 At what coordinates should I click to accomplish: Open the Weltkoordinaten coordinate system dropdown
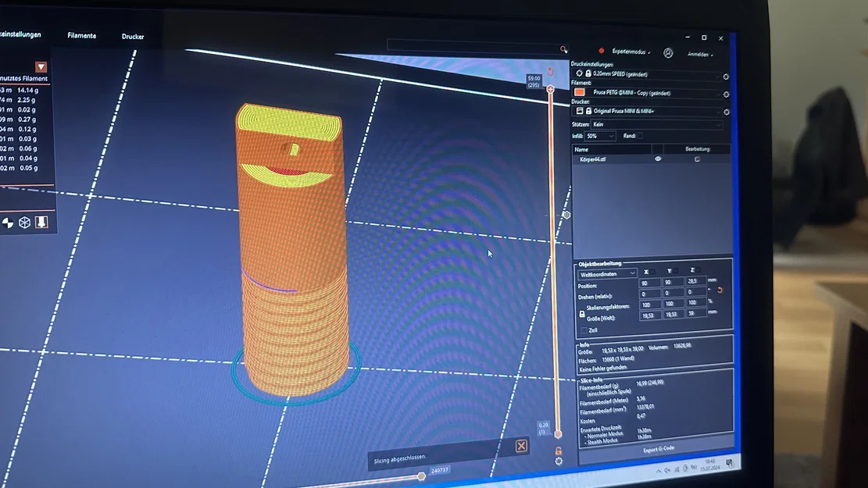tap(607, 274)
